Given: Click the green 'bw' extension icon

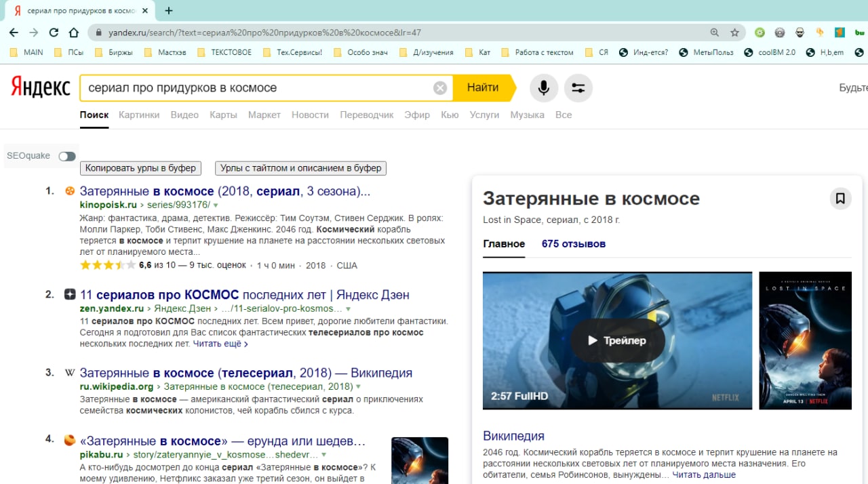Looking at the screenshot, I should (860, 32).
